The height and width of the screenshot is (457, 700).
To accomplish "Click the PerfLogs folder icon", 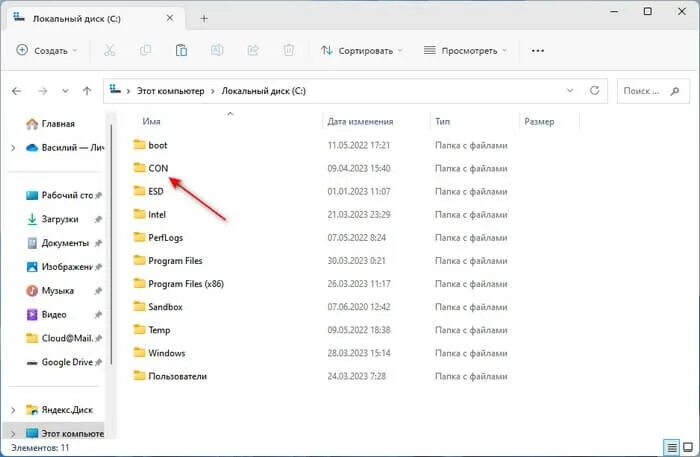I will [140, 237].
